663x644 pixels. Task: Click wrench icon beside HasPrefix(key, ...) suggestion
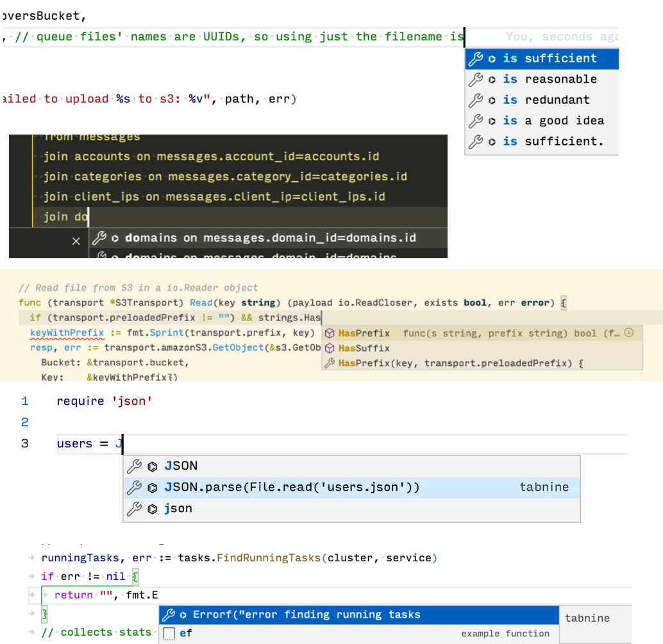point(330,363)
